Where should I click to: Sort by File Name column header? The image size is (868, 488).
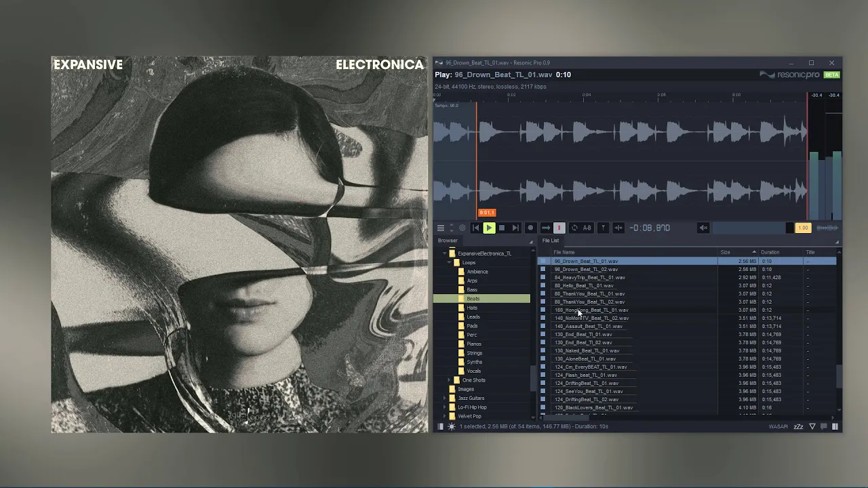564,252
